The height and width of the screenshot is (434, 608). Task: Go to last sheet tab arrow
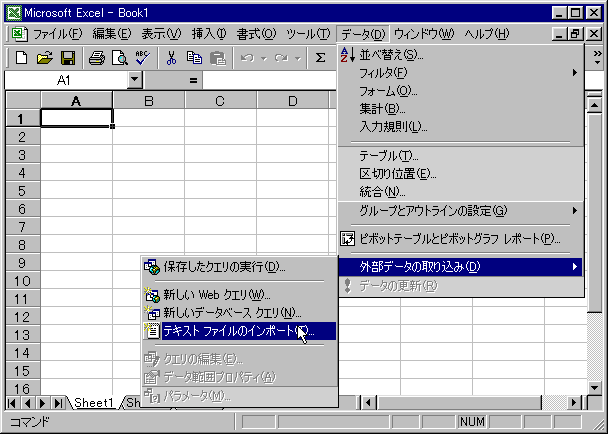pyautogui.click(x=57, y=403)
